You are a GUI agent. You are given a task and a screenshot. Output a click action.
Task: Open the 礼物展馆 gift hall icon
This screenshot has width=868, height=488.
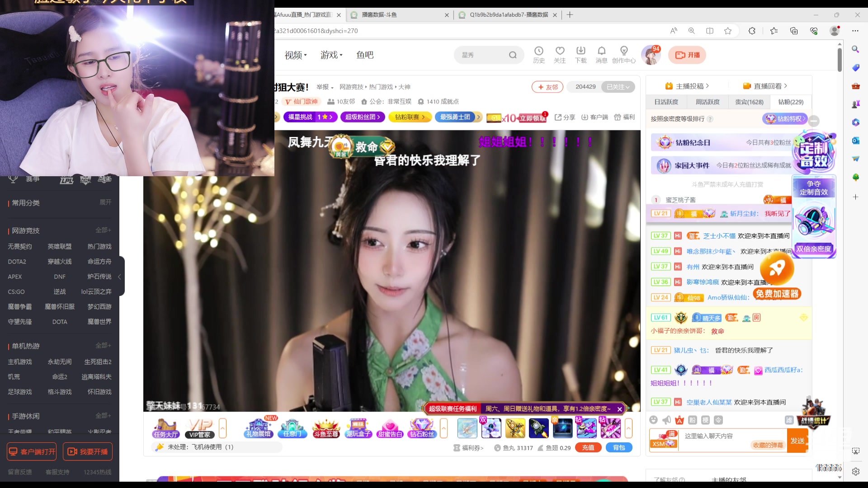[x=258, y=428]
